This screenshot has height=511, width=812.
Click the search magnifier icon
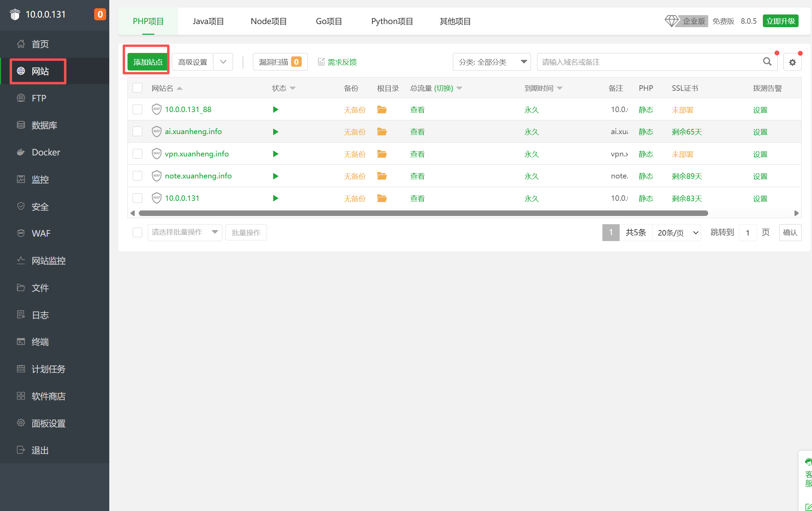(767, 62)
